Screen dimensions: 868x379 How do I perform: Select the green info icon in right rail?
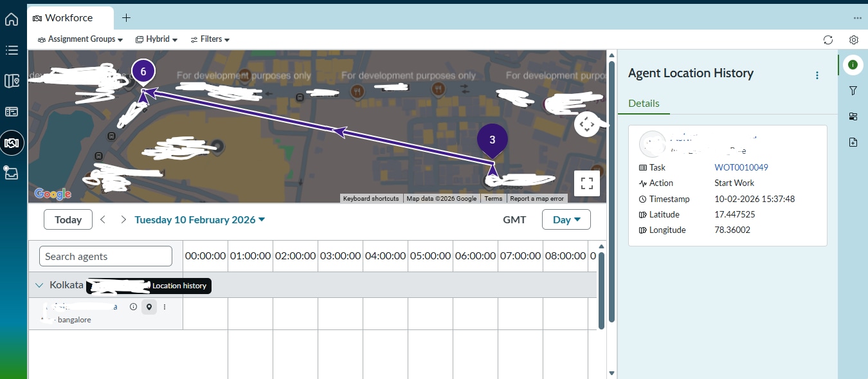pos(853,64)
